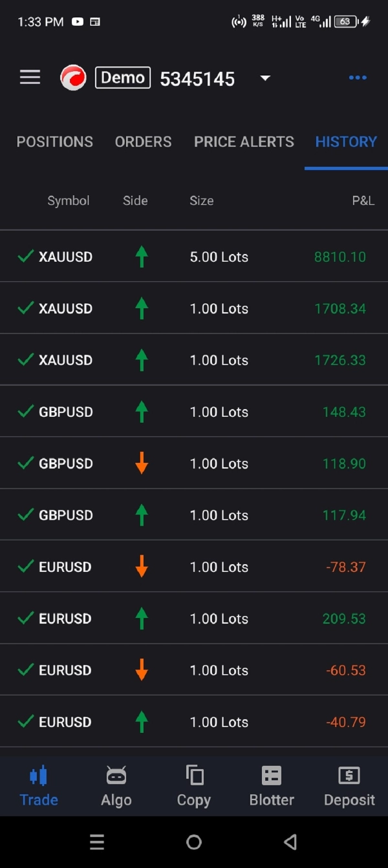Select the HISTORY tab
Viewport: 388px width, 868px height.
click(x=346, y=142)
